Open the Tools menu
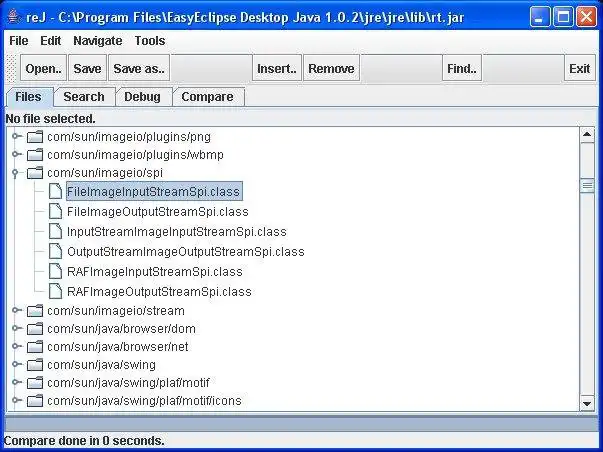 pyautogui.click(x=150, y=41)
